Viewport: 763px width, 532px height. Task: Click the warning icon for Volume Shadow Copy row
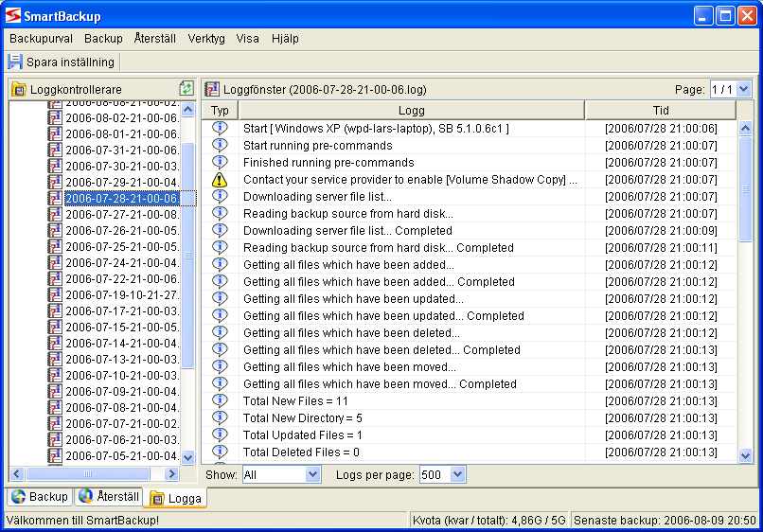pyautogui.click(x=220, y=180)
